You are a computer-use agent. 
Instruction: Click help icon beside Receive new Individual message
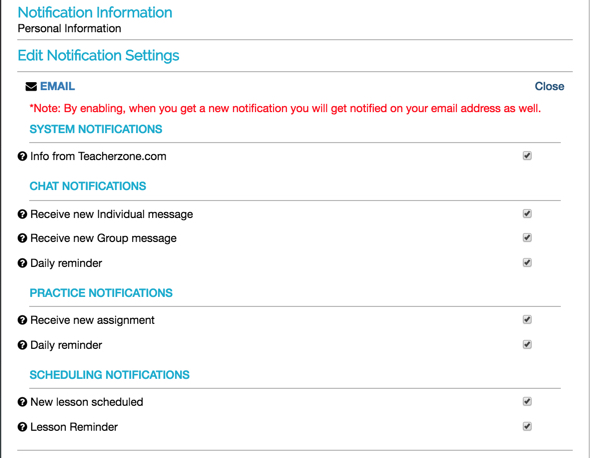click(22, 214)
